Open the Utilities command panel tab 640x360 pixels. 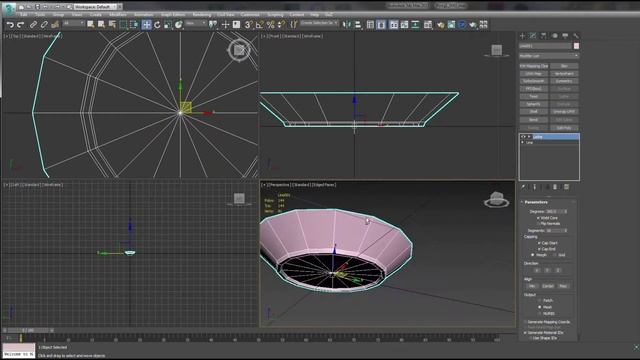(576, 36)
